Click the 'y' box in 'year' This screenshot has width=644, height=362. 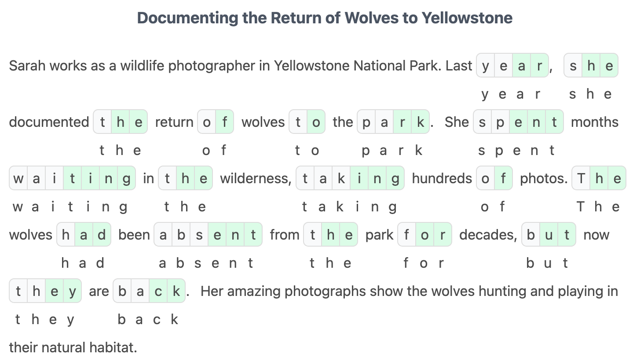click(486, 66)
